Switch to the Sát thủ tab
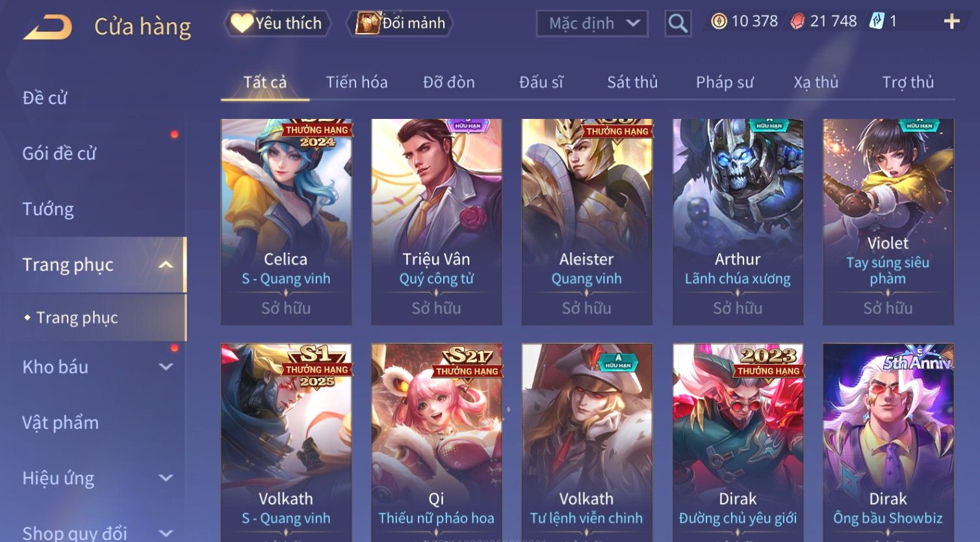Viewport: 980px width, 542px height. (632, 83)
